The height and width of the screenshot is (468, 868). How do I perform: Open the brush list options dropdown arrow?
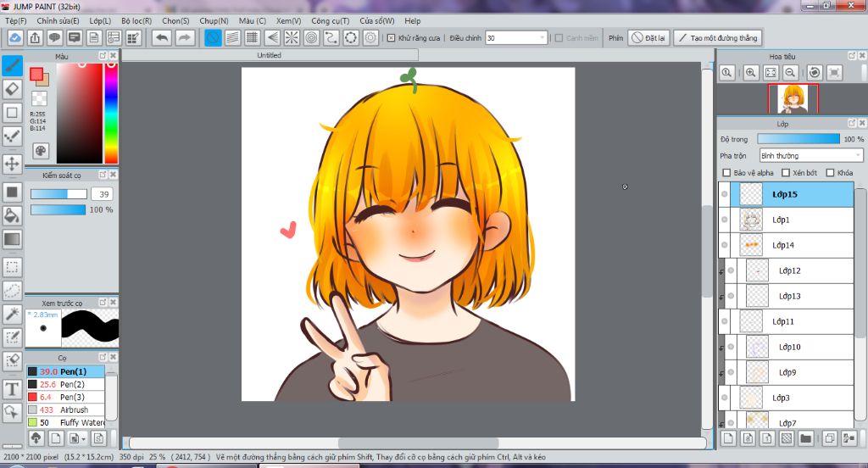[x=83, y=438]
